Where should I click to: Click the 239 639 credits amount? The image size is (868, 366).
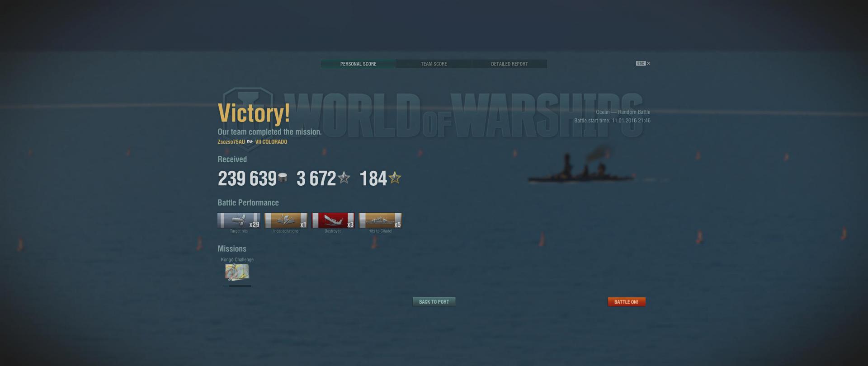point(247,178)
